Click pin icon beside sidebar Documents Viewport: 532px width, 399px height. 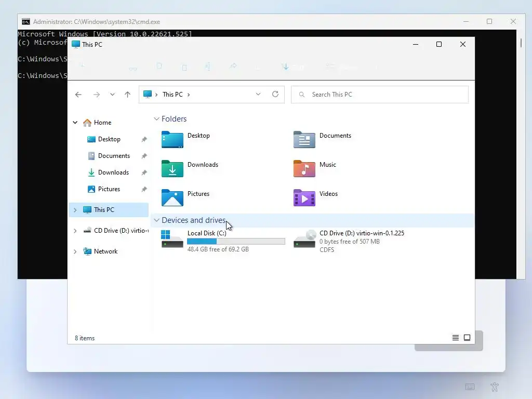pos(144,156)
